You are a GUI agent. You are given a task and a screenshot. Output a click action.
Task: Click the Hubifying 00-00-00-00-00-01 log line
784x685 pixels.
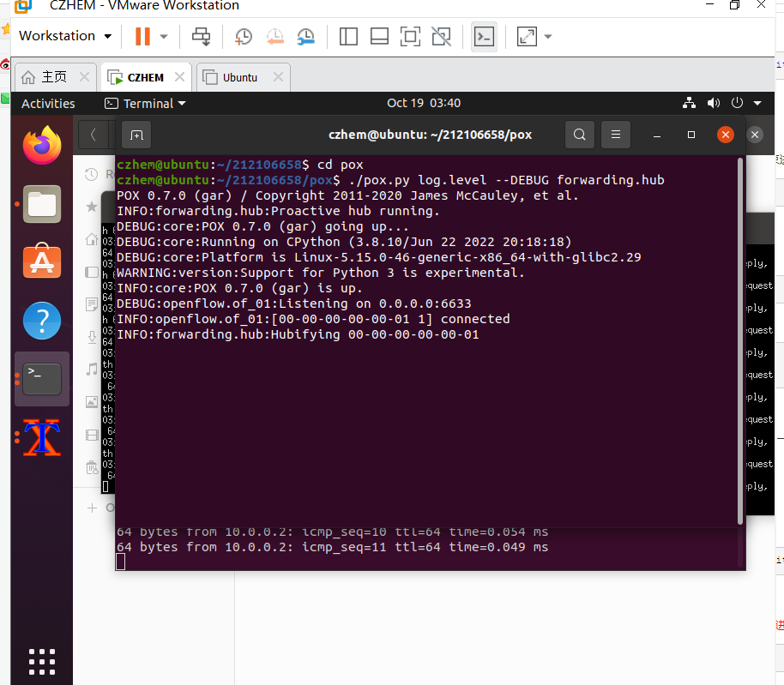[x=298, y=334]
